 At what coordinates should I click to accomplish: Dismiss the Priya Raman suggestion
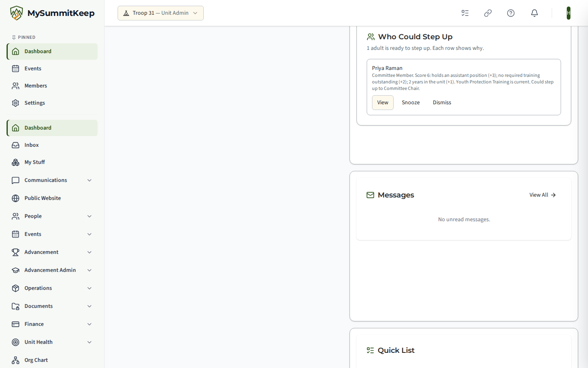click(442, 103)
